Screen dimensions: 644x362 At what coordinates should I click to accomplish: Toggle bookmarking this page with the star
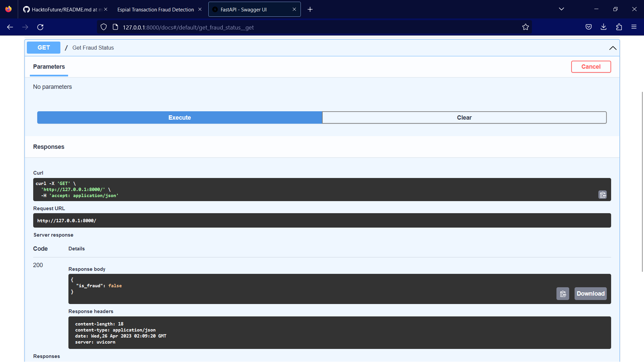pyautogui.click(x=526, y=27)
